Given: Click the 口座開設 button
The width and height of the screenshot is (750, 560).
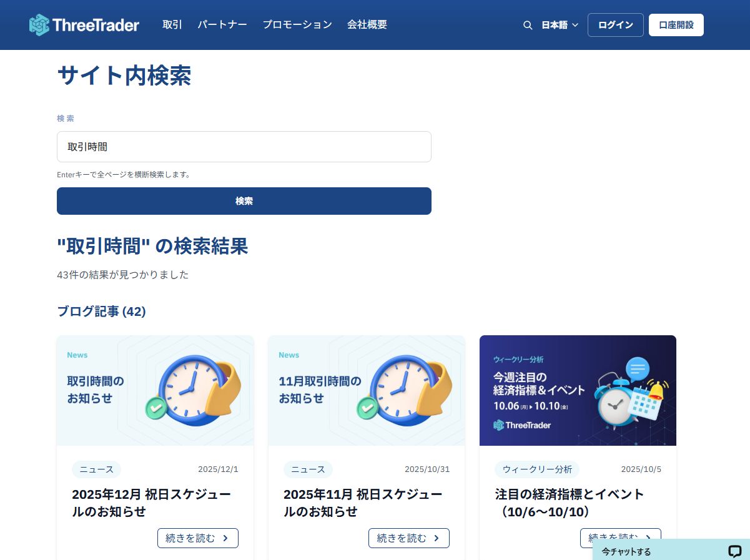Looking at the screenshot, I should tap(676, 25).
